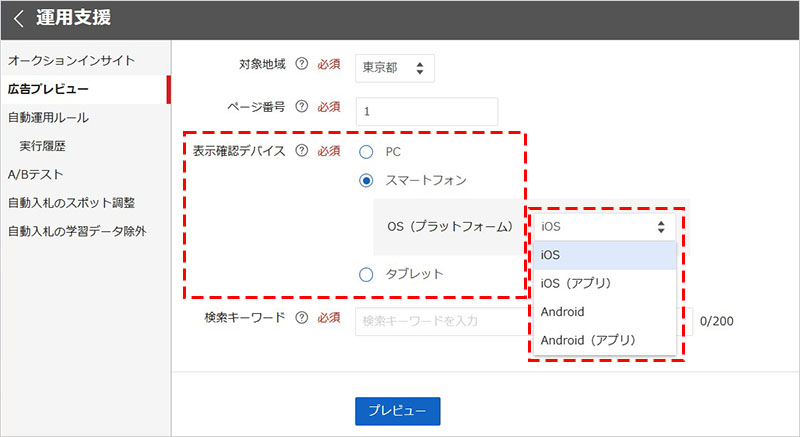Click the help icon next to ページ番号
This screenshot has height=437, width=800.
click(301, 107)
